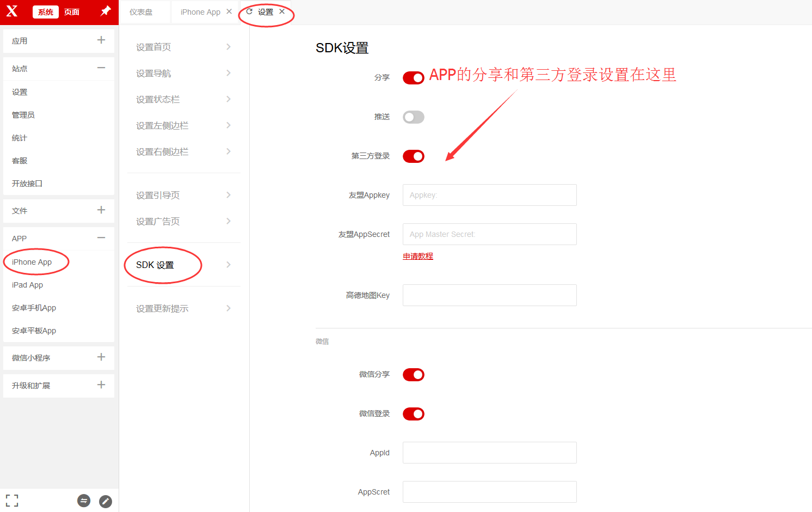Enable the 推送 toggle

(413, 117)
